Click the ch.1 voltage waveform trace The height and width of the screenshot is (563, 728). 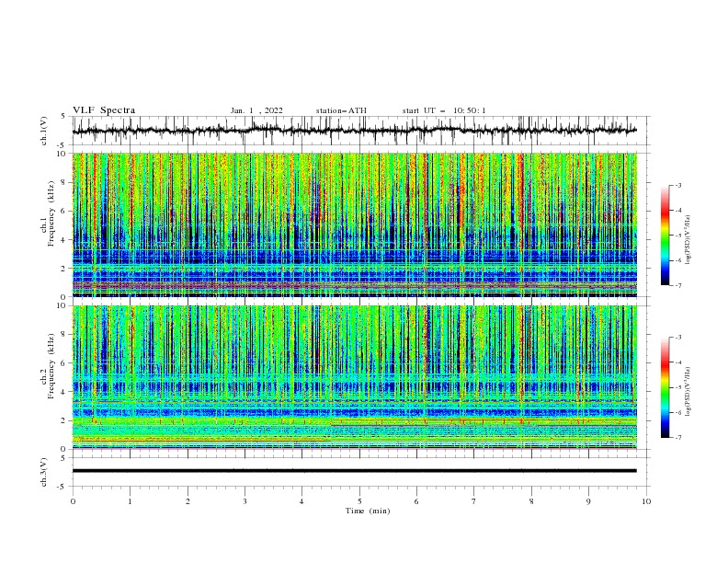(354, 131)
